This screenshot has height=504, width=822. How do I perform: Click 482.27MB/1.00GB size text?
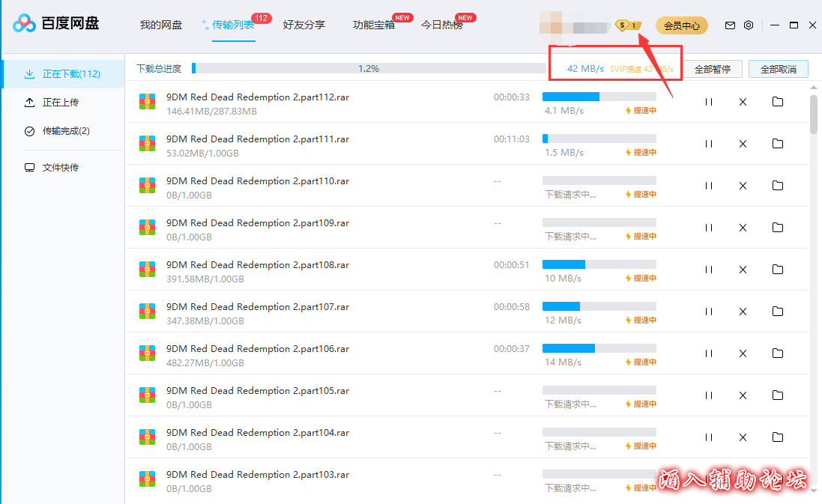(x=205, y=362)
